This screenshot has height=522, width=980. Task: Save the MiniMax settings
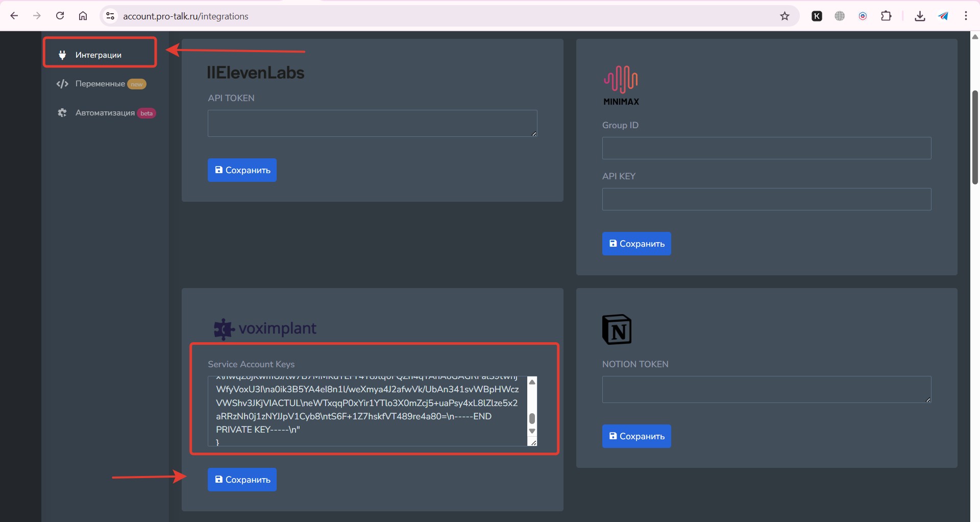tap(636, 244)
